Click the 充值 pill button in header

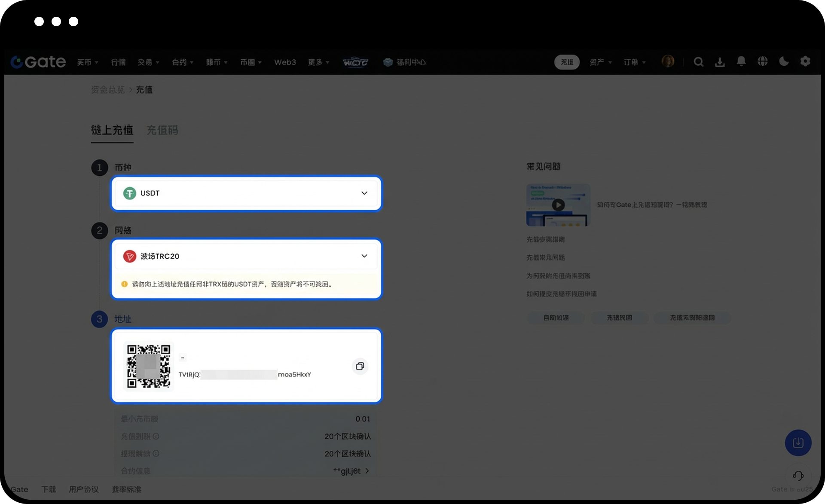coord(567,62)
